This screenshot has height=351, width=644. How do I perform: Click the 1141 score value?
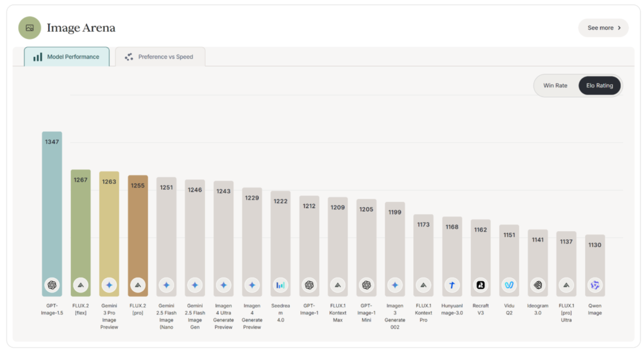(x=538, y=239)
